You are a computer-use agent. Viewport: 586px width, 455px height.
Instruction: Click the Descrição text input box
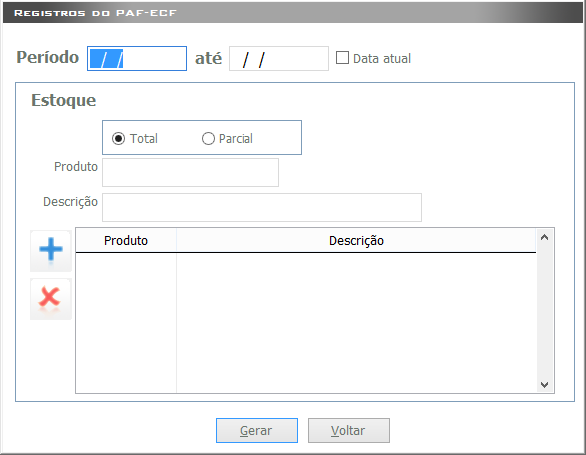point(262,207)
